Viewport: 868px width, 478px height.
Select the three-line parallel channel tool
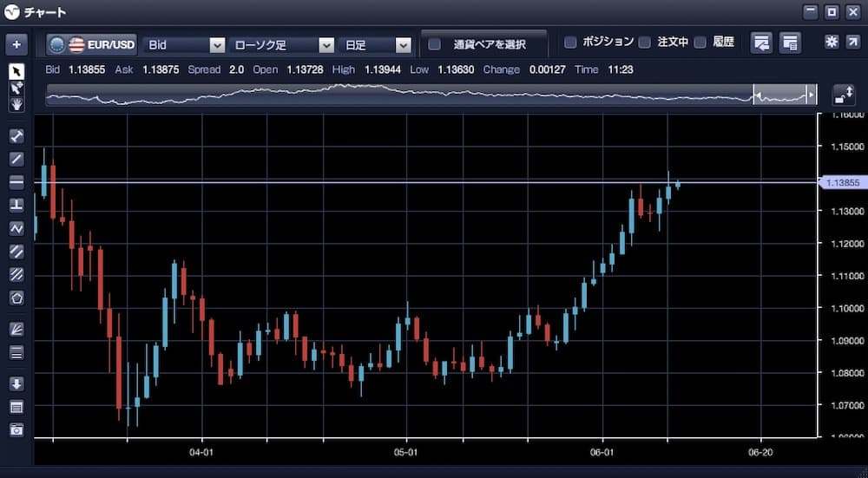[16, 274]
